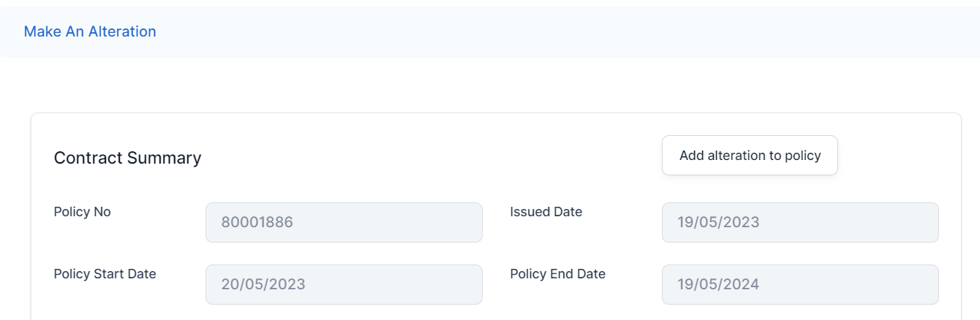Screen dimensions: 980x320
Task: Click the issued date value 19/05/2023
Action: pyautogui.click(x=719, y=222)
